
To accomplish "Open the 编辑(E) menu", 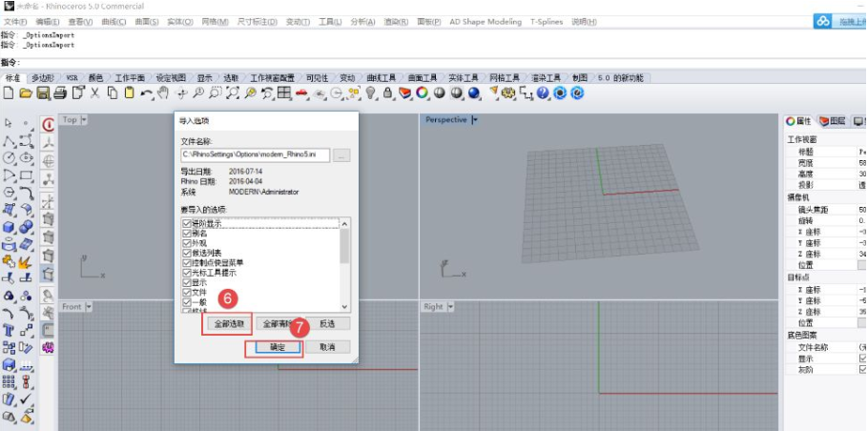I will pyautogui.click(x=47, y=22).
